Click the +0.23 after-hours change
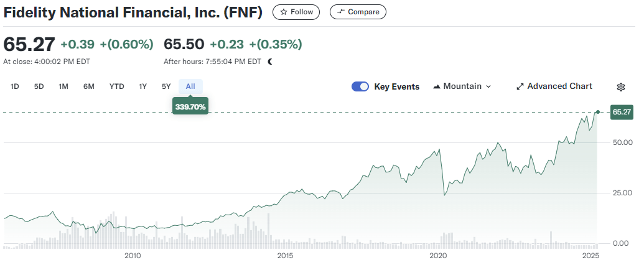The height and width of the screenshot is (265, 644). pyautogui.click(x=226, y=44)
